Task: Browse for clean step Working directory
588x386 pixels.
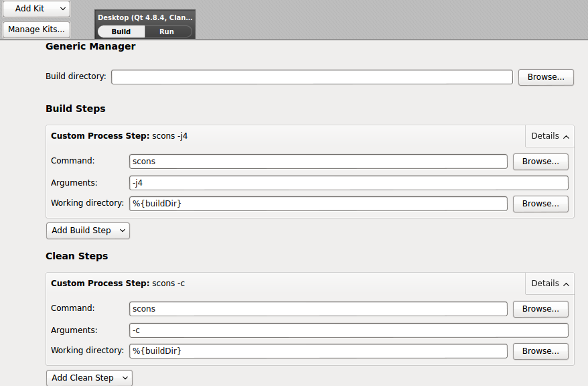Action: (540, 351)
